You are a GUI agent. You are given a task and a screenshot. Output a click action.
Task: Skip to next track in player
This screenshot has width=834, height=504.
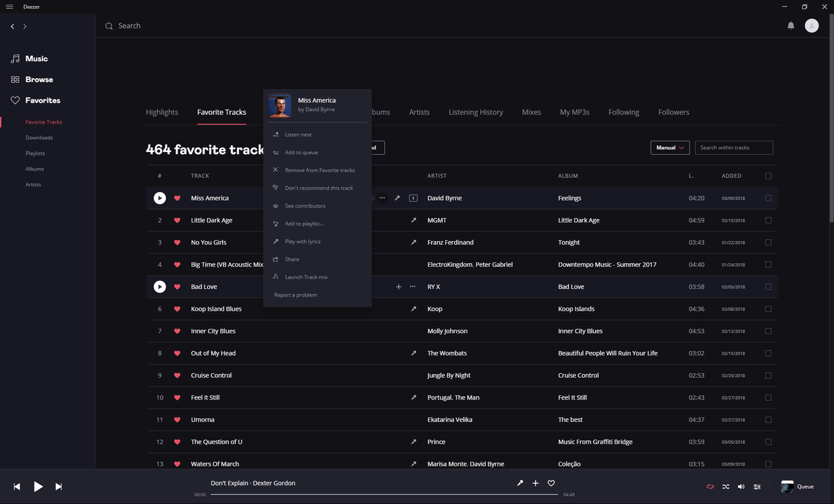coord(58,486)
